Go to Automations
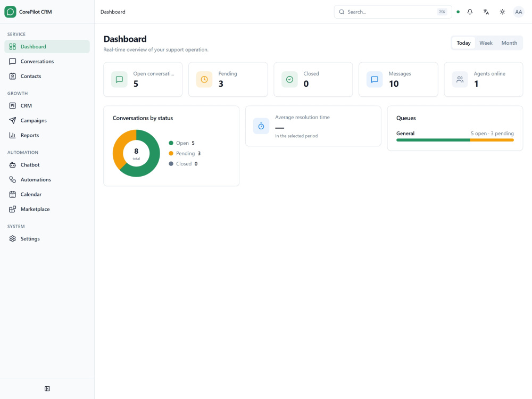Image resolution: width=532 pixels, height=399 pixels. click(x=47, y=179)
